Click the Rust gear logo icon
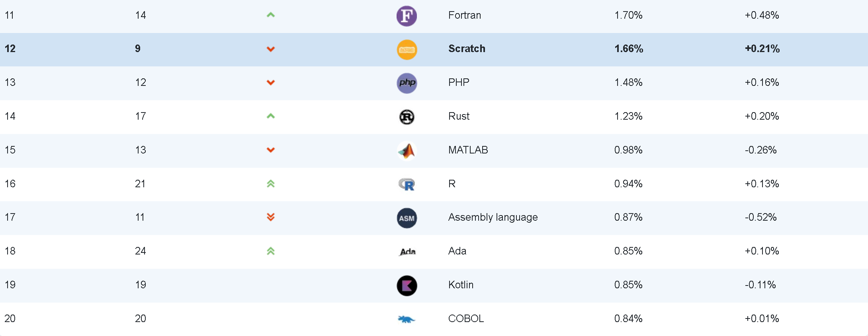This screenshot has width=868, height=336. pyautogui.click(x=407, y=117)
